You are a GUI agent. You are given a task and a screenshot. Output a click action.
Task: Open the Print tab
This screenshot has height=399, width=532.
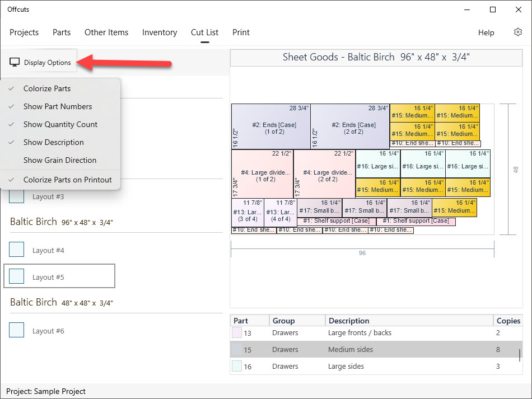click(x=241, y=32)
